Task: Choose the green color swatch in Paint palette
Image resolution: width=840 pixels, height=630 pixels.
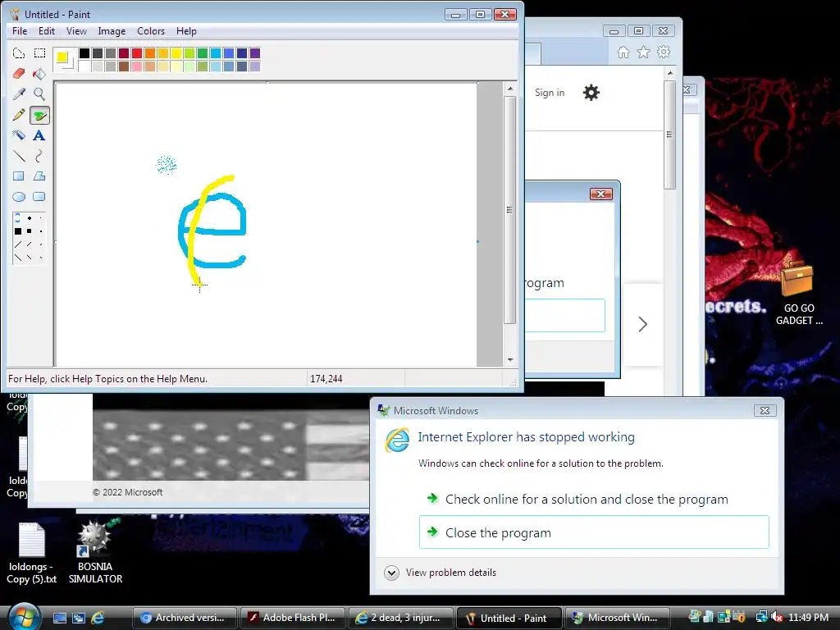Action: click(203, 53)
